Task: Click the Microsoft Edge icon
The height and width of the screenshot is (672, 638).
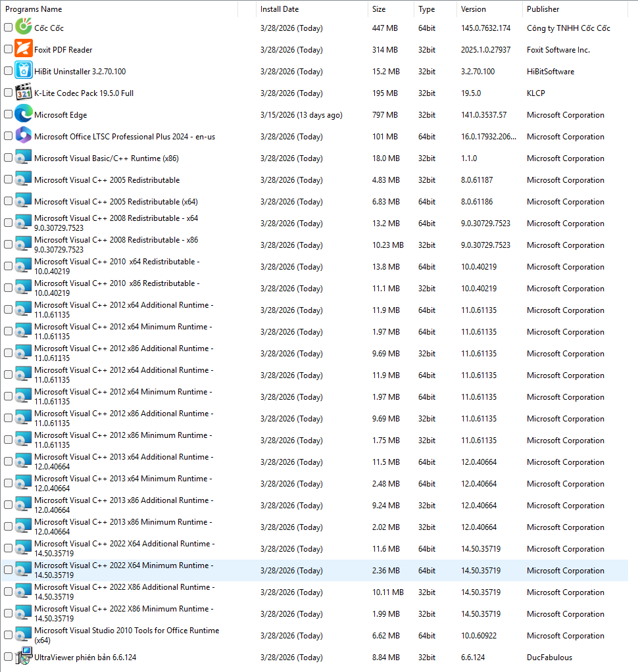Action: [24, 114]
